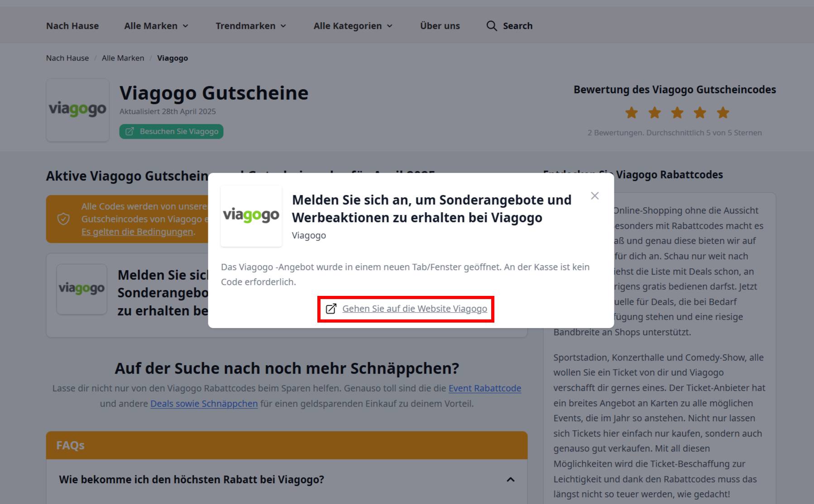Viewport: 814px width, 504px height.
Task: Click the Alle Marken breadcrumb
Action: [x=123, y=58]
